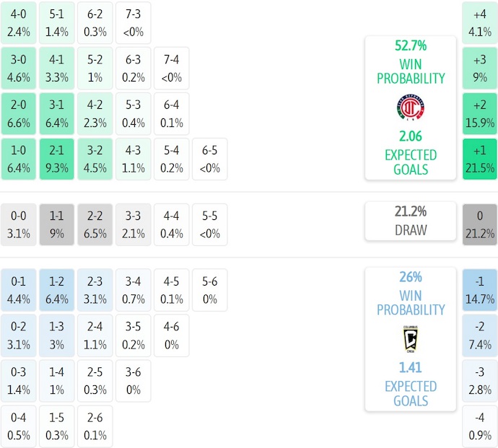Select the 6-5 score cell
Viewport: 498px width, 448px height.
pyautogui.click(x=209, y=159)
